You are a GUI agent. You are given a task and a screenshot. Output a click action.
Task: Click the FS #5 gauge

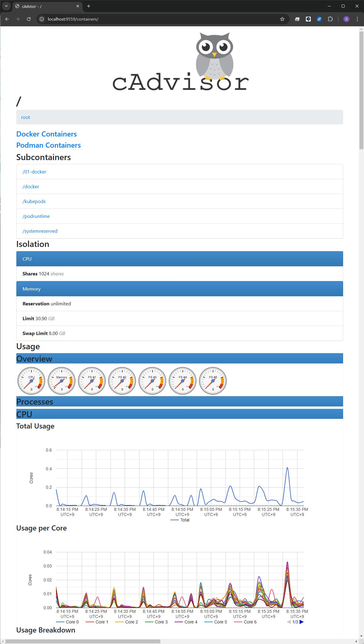coord(213,381)
